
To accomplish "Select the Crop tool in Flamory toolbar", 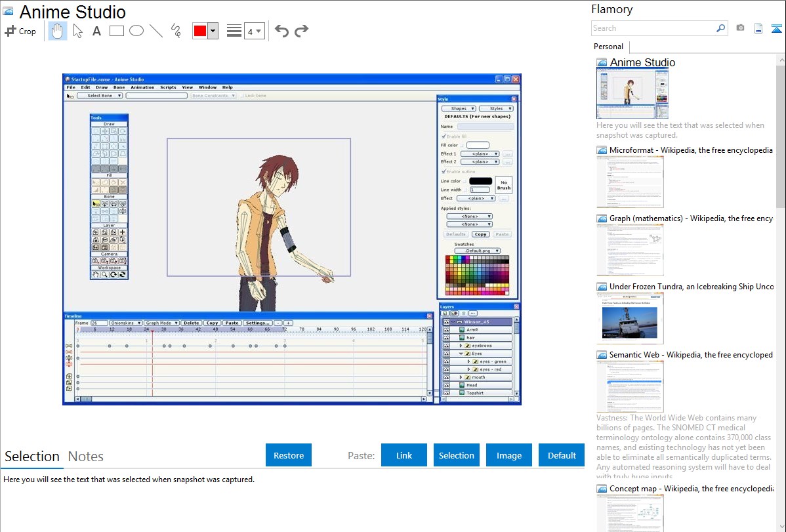I will coord(20,31).
